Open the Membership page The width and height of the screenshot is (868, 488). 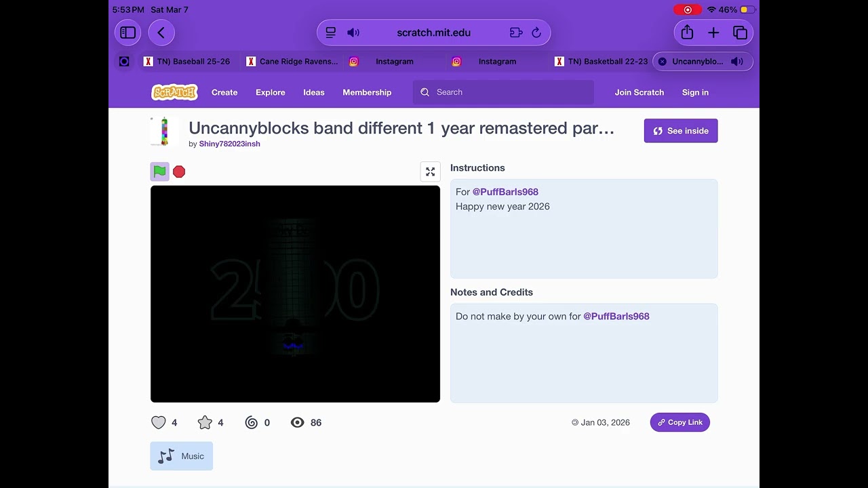(367, 92)
